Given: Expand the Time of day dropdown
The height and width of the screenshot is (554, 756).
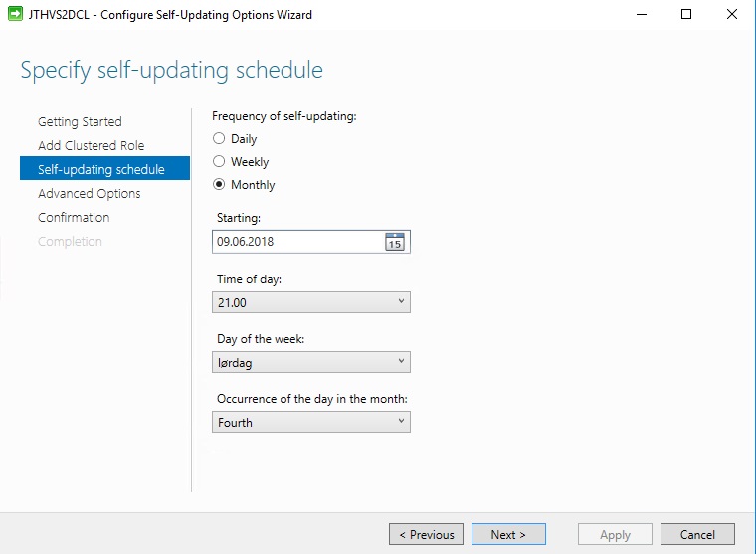Looking at the screenshot, I should 311,302.
